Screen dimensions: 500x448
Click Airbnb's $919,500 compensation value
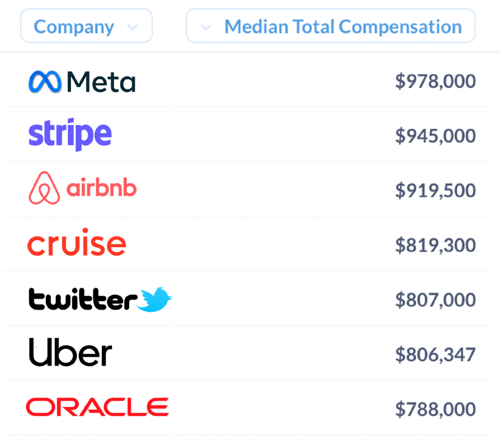click(x=435, y=191)
